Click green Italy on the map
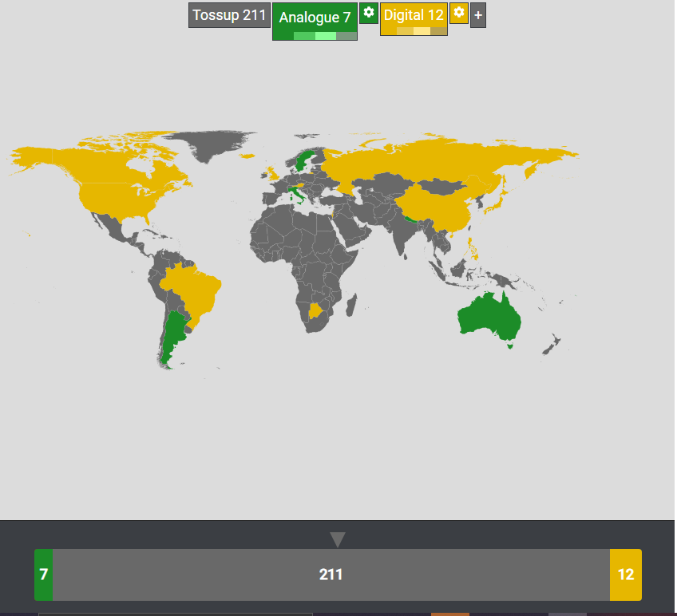The width and height of the screenshot is (677, 616). 297,194
